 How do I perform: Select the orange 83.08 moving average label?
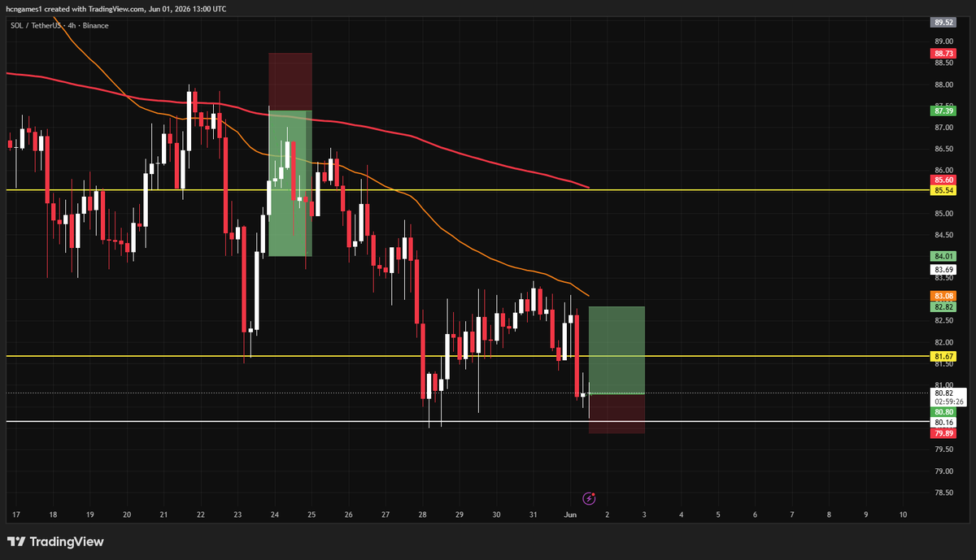click(944, 296)
